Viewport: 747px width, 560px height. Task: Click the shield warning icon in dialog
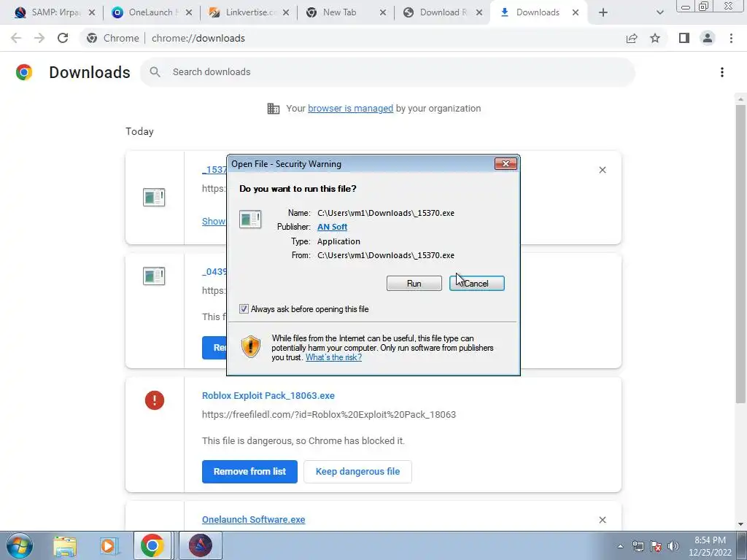pos(251,346)
